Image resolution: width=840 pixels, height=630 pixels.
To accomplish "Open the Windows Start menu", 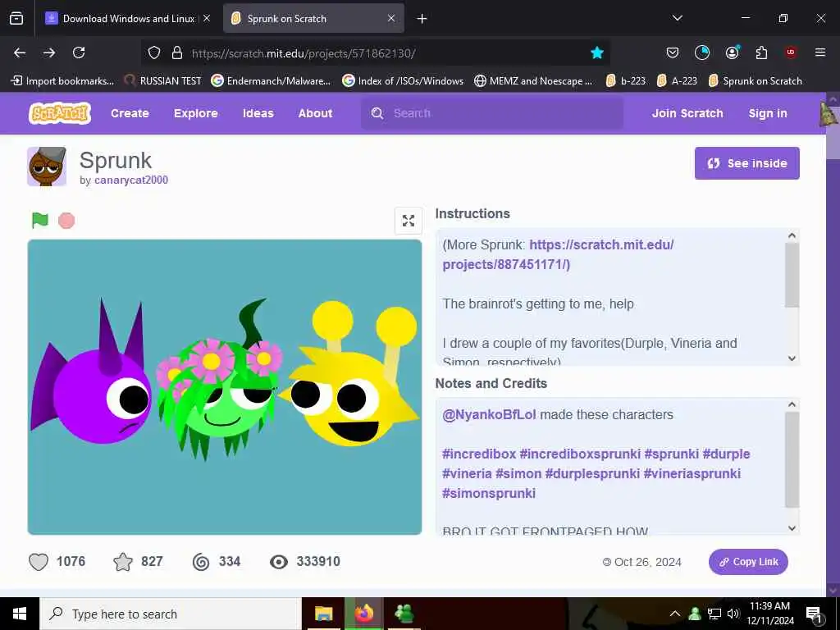I will (x=20, y=614).
